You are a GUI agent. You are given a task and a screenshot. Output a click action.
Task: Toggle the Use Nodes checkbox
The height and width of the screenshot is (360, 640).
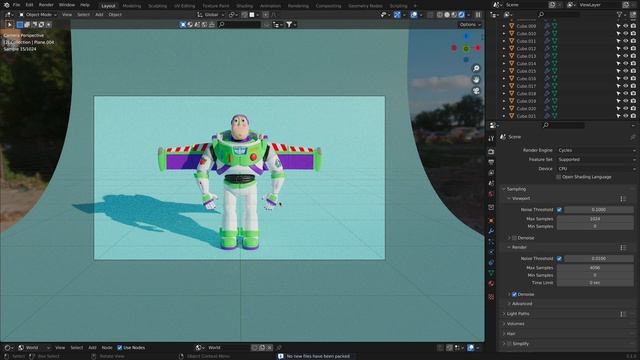pyautogui.click(x=120, y=348)
